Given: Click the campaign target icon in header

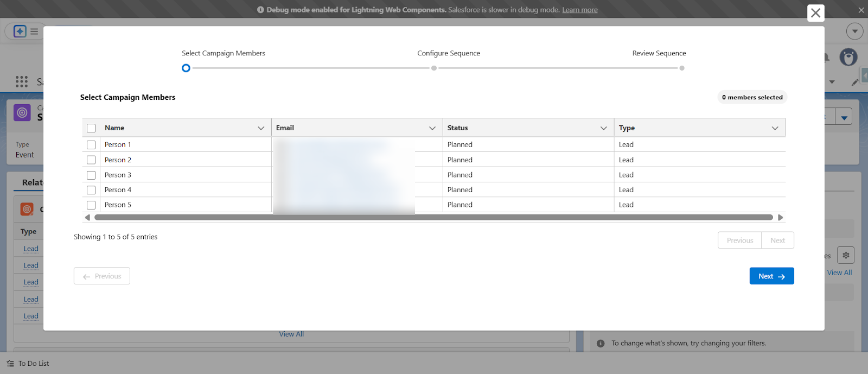Looking at the screenshot, I should tap(22, 113).
